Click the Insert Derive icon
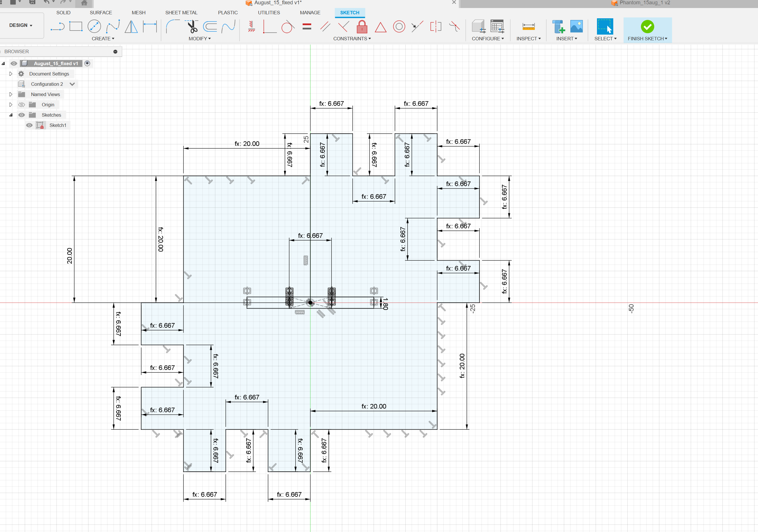 point(559,26)
